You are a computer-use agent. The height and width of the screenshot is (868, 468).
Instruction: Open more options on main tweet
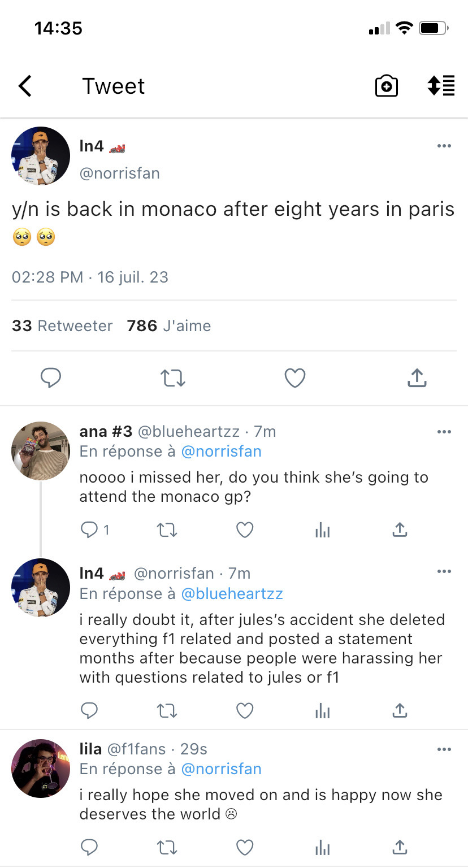[444, 146]
